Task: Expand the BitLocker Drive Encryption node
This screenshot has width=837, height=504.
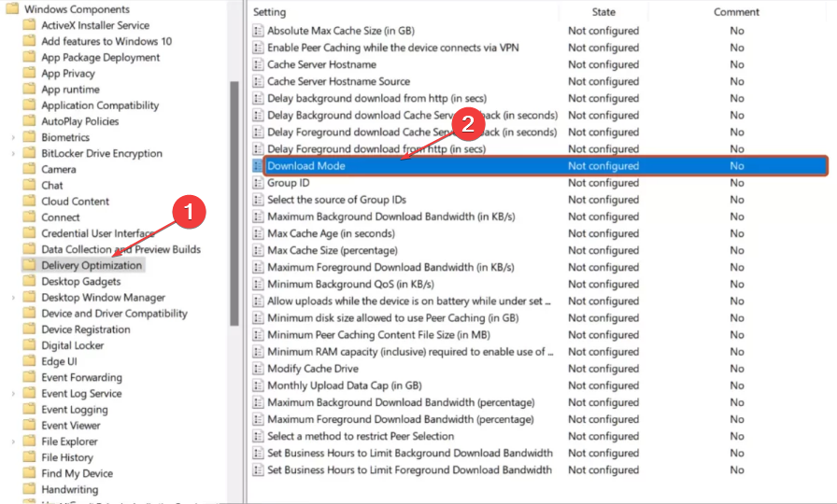Action: 13,154
